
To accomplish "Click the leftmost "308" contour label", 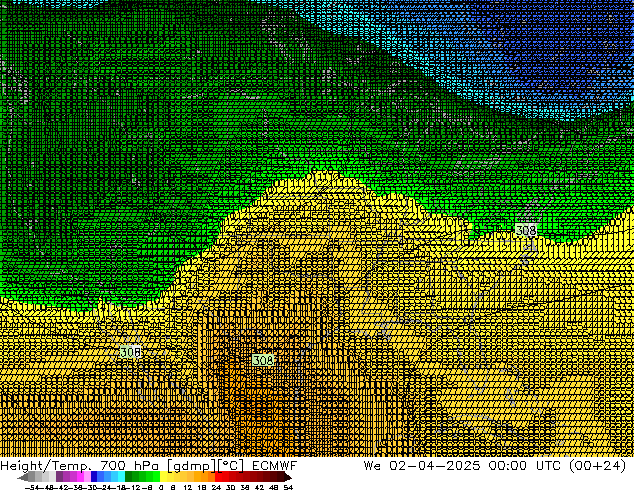I will click(x=130, y=352).
